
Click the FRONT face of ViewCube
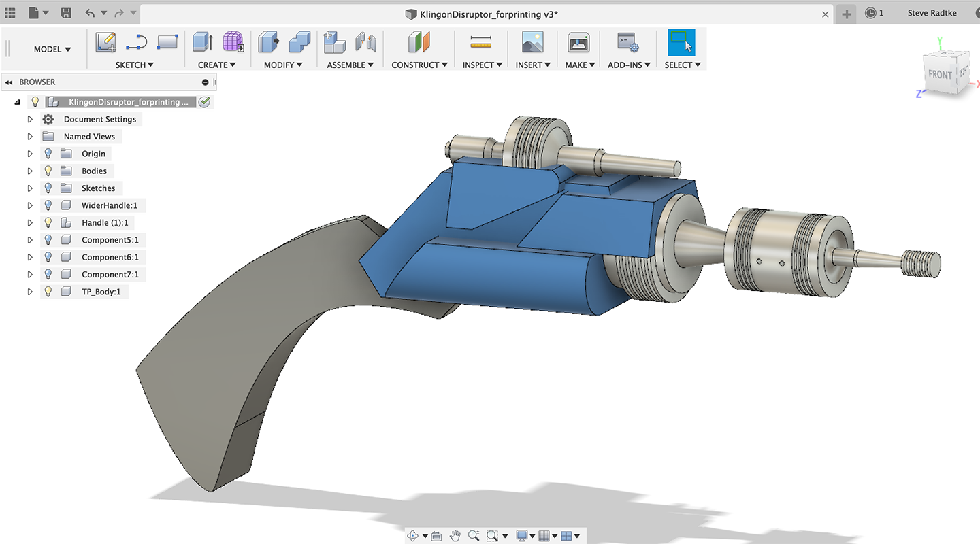[x=940, y=75]
